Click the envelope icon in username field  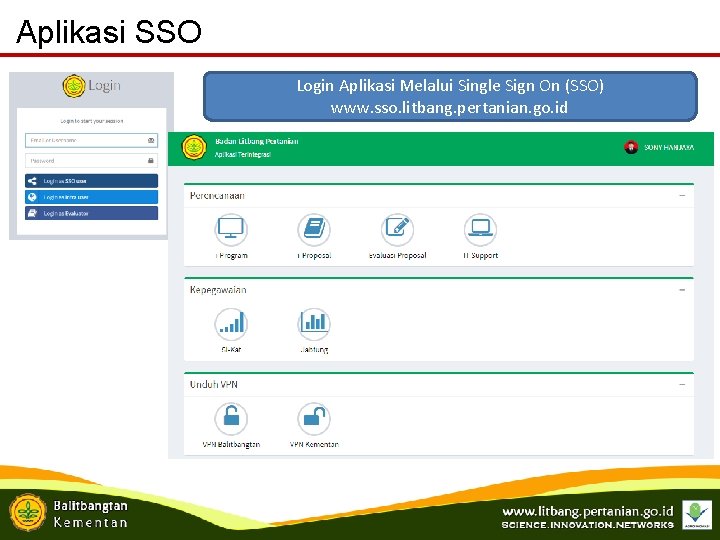(x=151, y=140)
